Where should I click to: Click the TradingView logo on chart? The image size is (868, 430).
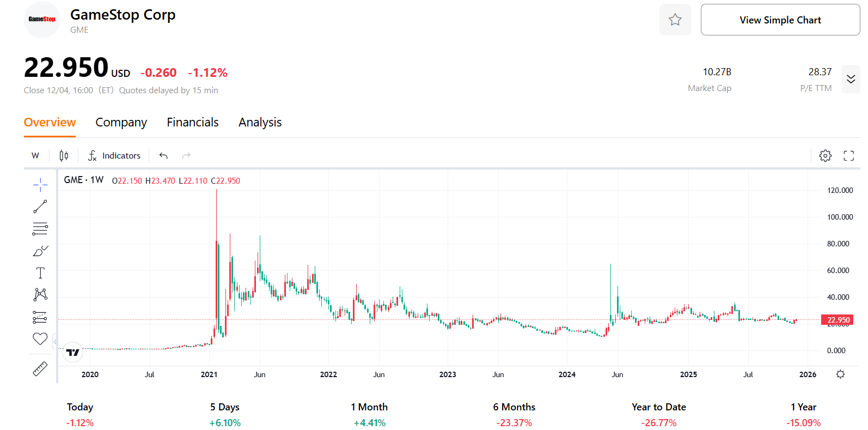(x=72, y=353)
